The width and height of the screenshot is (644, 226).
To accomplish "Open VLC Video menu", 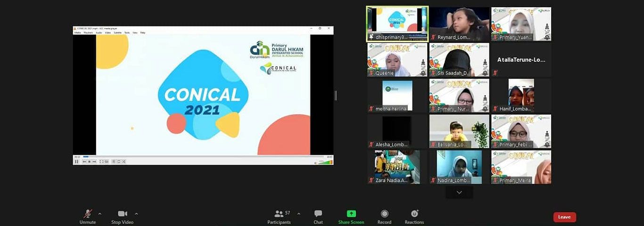I will coord(108,32).
